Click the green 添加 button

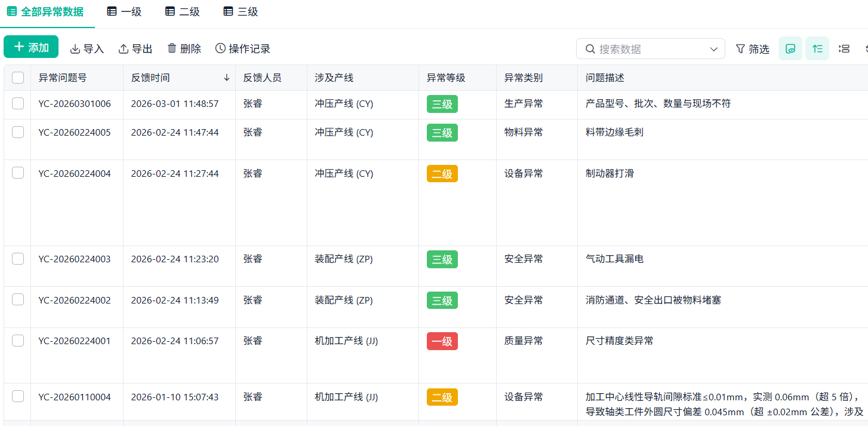31,47
